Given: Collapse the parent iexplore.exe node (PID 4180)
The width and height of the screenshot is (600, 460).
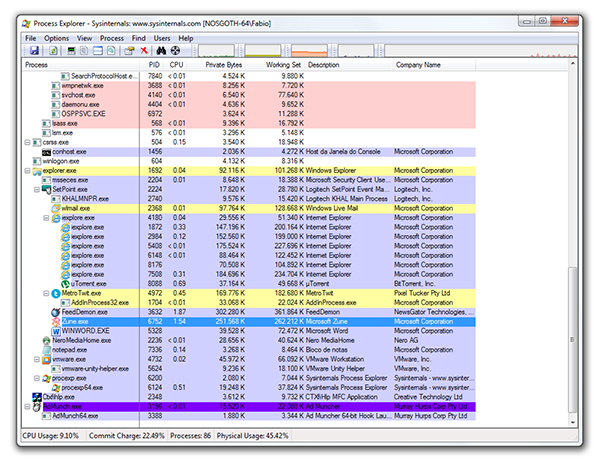Looking at the screenshot, I should click(46, 218).
